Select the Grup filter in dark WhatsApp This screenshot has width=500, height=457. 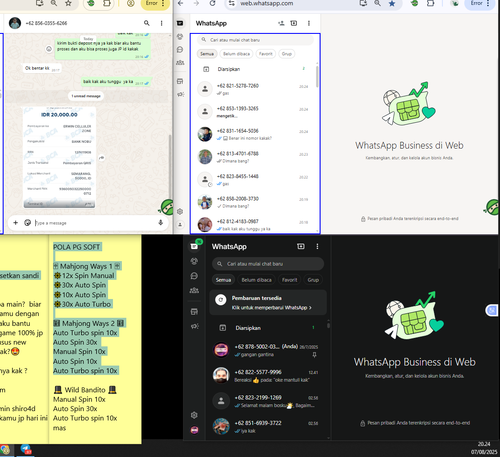pyautogui.click(x=313, y=280)
